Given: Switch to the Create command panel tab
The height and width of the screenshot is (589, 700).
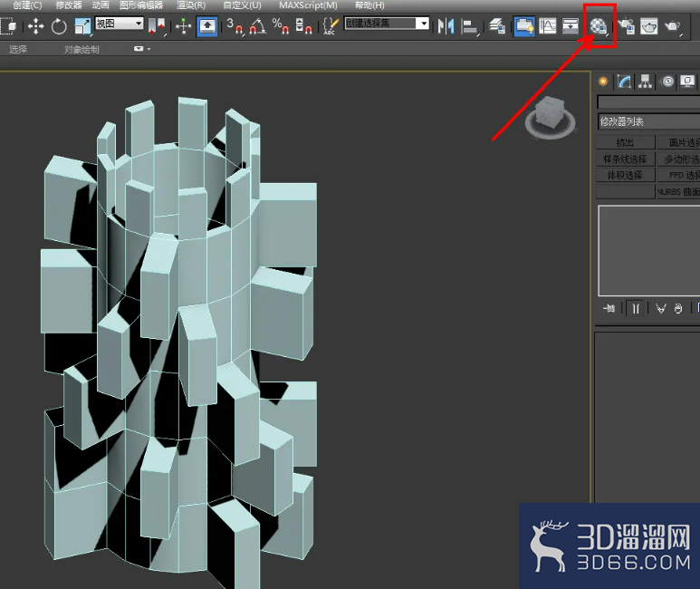Looking at the screenshot, I should click(603, 82).
